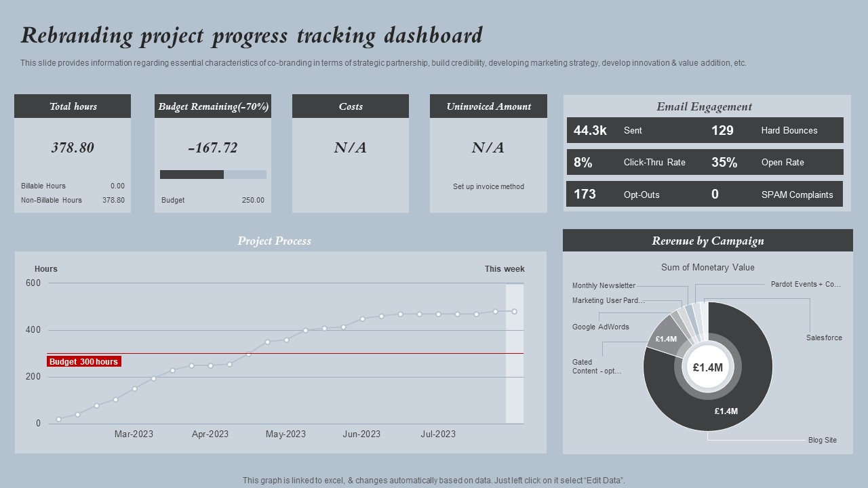Click the 600 hours axis value
Image resolution: width=868 pixels, height=488 pixels.
pyautogui.click(x=33, y=283)
